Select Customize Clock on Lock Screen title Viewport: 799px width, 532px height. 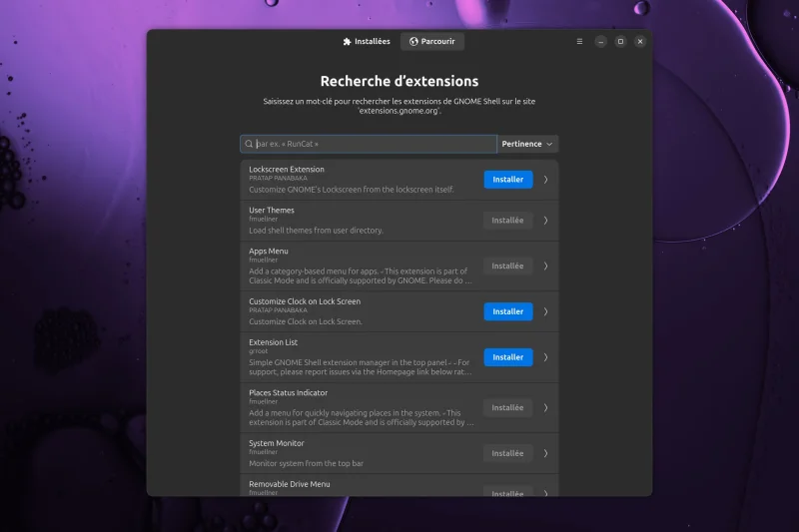[x=305, y=301]
